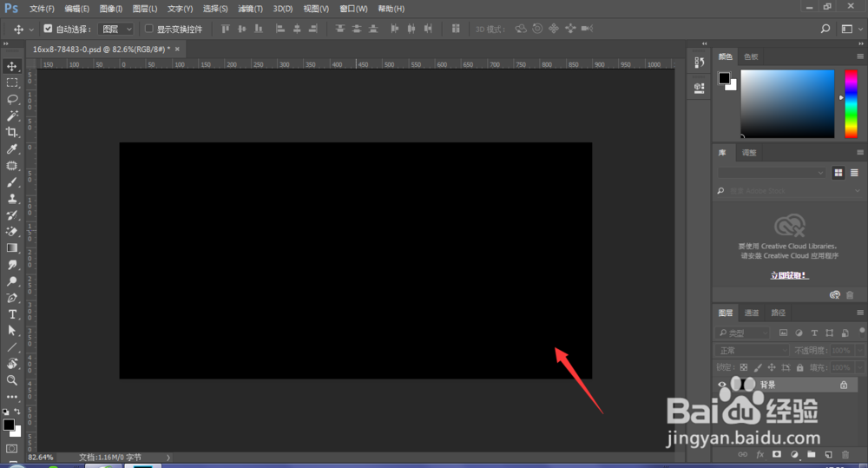The height and width of the screenshot is (468, 868).
Task: Open the opacity 不透明度 dropdown arrow
Action: [x=859, y=351]
